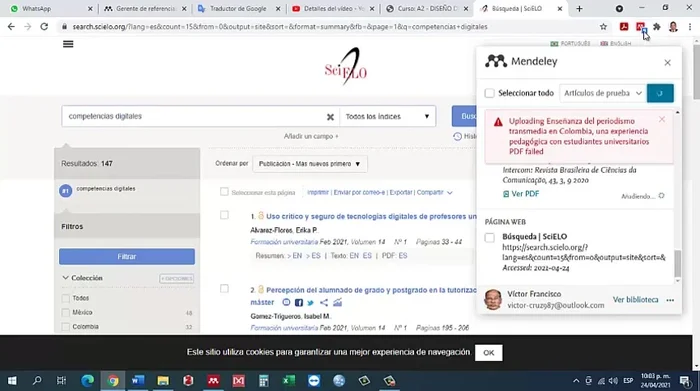700x391 pixels.
Task: Collapse the Colección filter section
Action: point(66,278)
